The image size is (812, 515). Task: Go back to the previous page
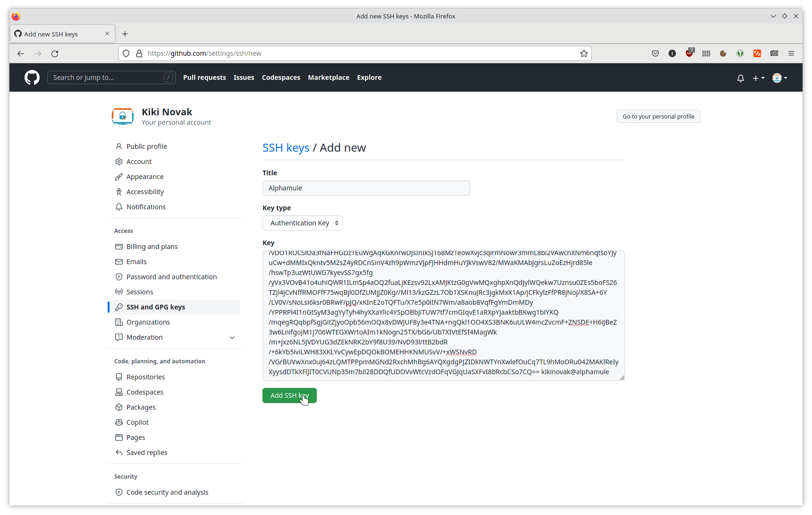(x=21, y=53)
